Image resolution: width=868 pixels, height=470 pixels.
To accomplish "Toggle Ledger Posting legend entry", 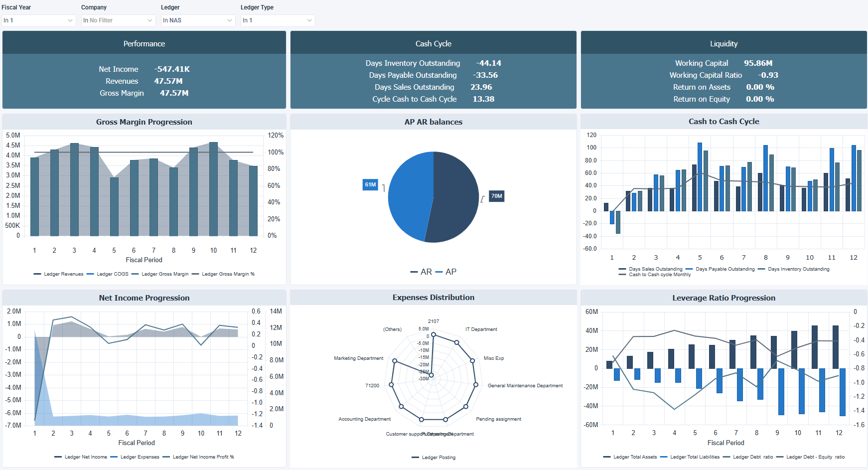I will point(434,458).
